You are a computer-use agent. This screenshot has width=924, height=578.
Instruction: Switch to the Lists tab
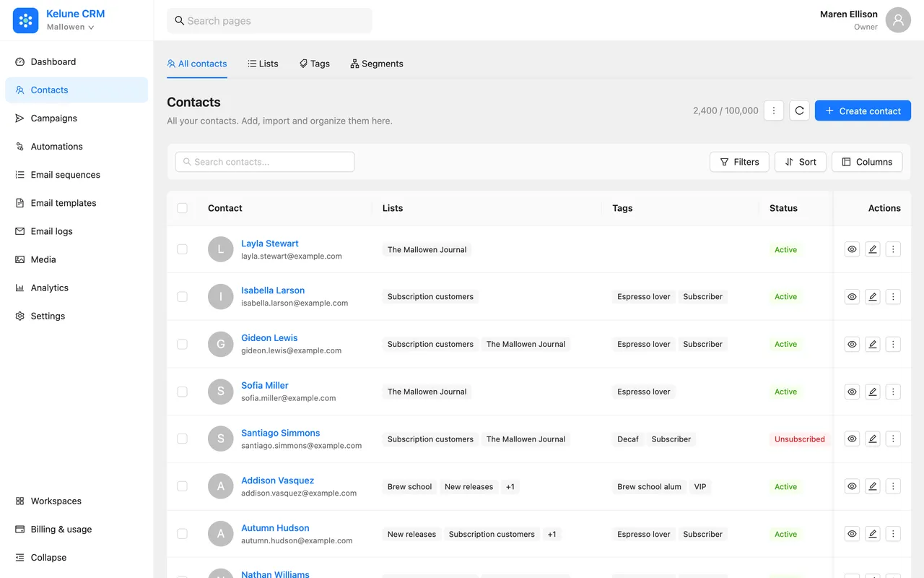(263, 64)
